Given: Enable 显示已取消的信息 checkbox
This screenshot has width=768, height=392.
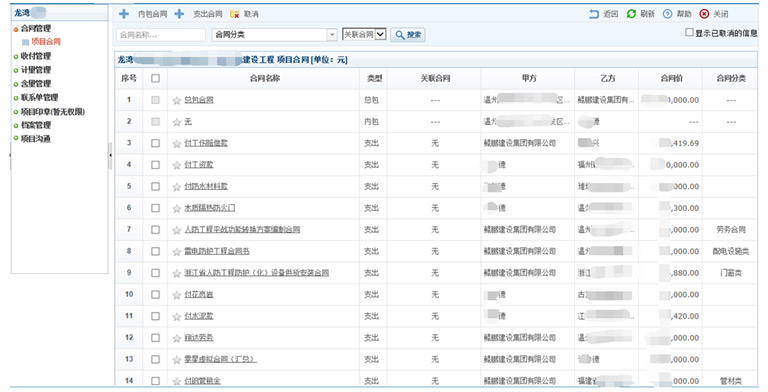Looking at the screenshot, I should (689, 32).
